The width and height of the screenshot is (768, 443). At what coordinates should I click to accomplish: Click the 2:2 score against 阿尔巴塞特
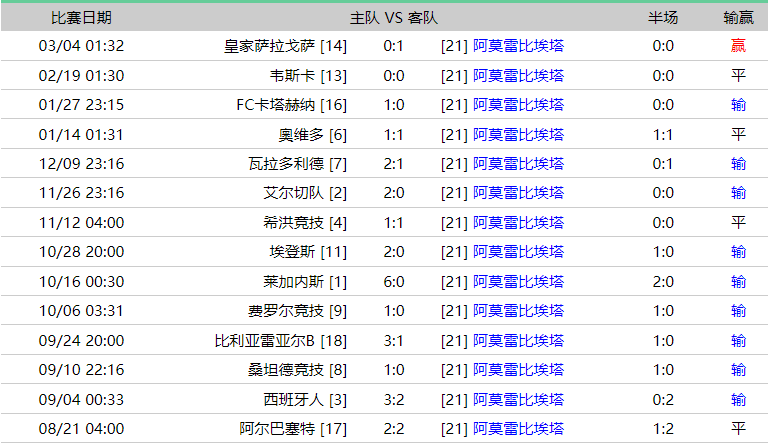click(x=394, y=429)
